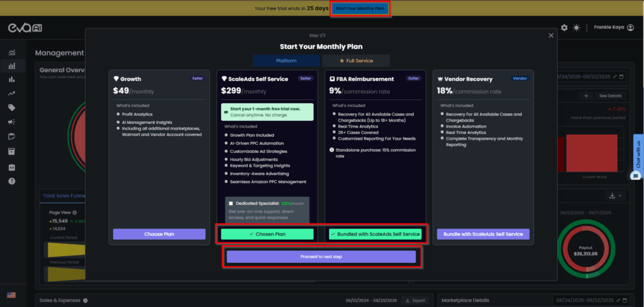The image size is (644, 307).
Task: Click the diamond icon beside ScaleAds Self Service
Action: click(225, 79)
